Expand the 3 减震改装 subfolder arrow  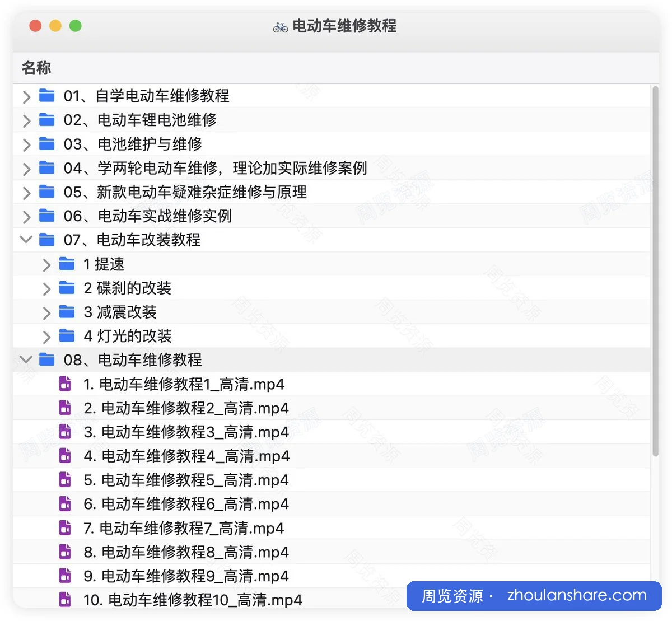point(46,313)
